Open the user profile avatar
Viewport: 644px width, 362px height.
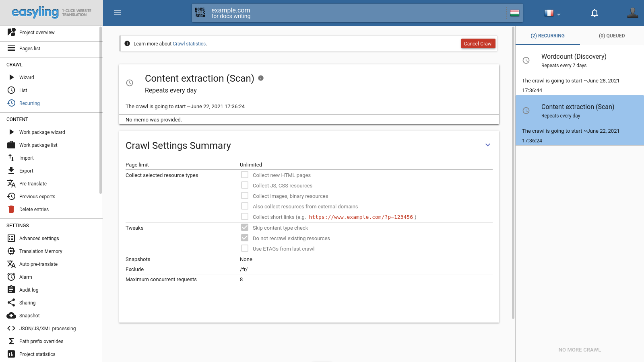632,13
